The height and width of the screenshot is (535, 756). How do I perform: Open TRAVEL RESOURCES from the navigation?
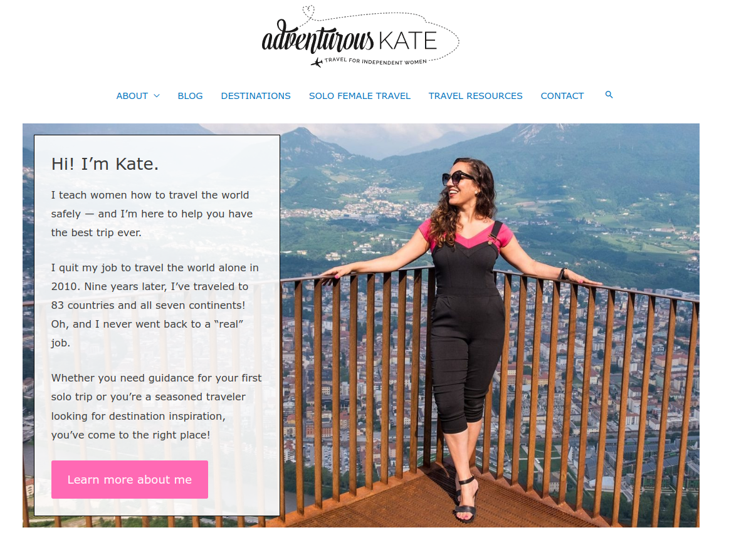476,96
